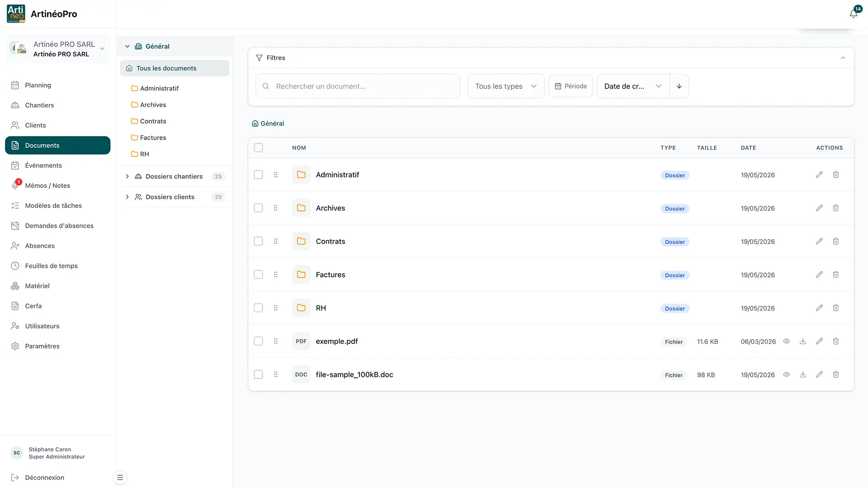The height and width of the screenshot is (488, 868).
Task: Delete the Contrats folder with trash icon
Action: click(836, 241)
